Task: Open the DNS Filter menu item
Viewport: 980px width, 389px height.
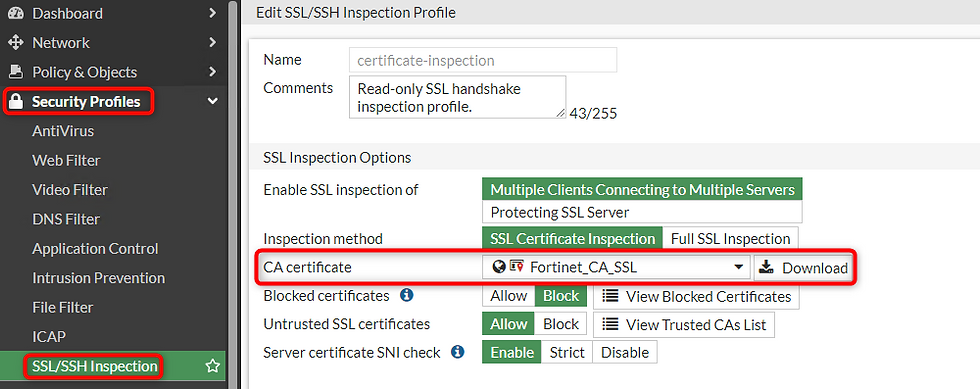Action: [66, 219]
